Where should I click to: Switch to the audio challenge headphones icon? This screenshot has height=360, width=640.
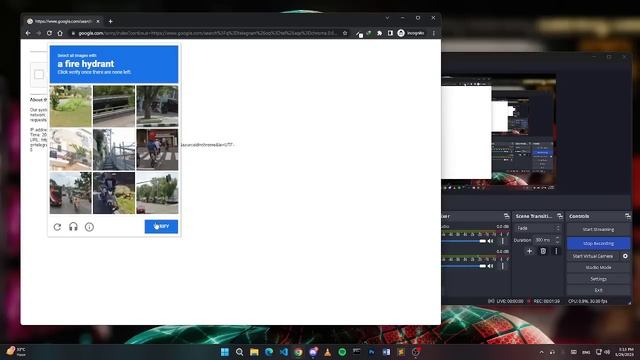click(x=73, y=227)
